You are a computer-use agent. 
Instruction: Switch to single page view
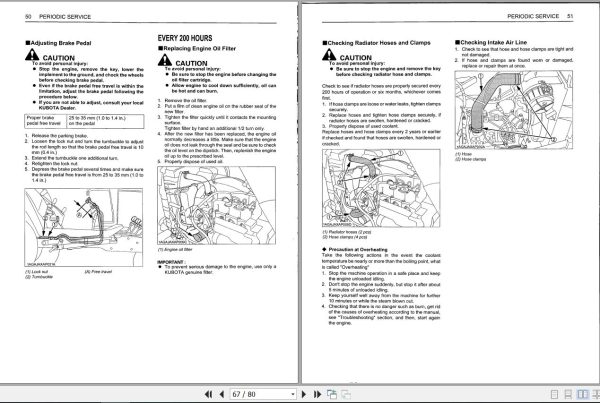[554, 394]
